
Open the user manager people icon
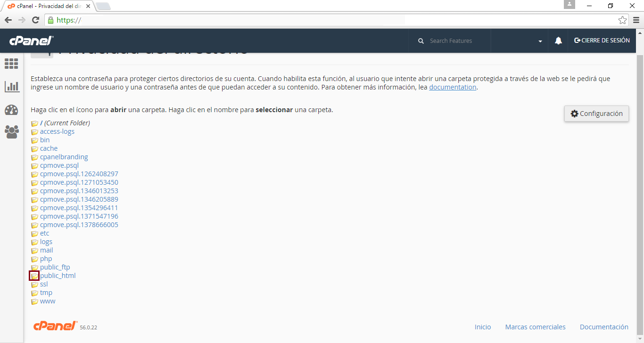click(11, 131)
